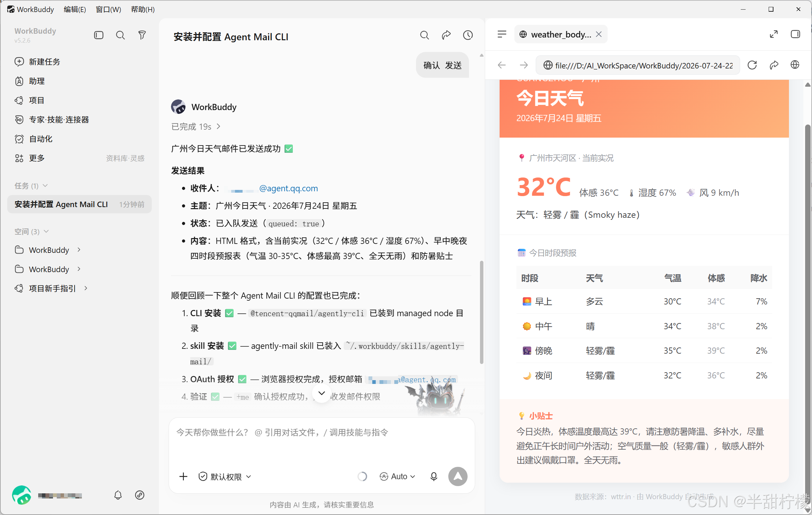Close the weather_body tab
812x515 pixels.
point(599,34)
